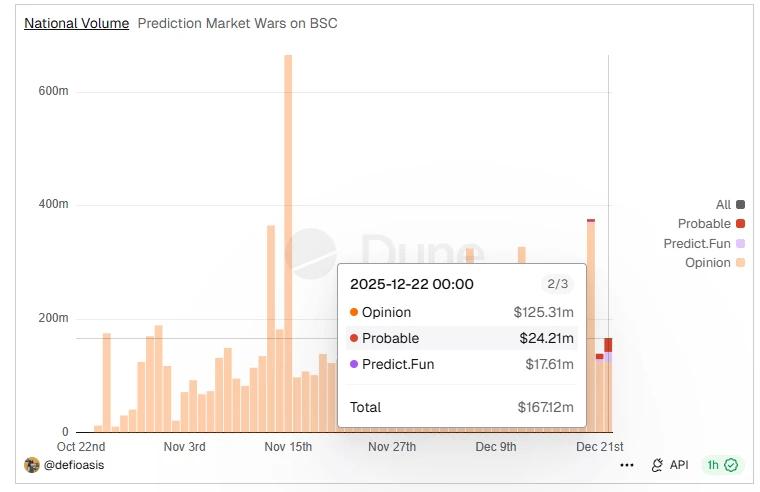Click the 2/3 tooltip page indicator
760x492 pixels.
click(555, 284)
